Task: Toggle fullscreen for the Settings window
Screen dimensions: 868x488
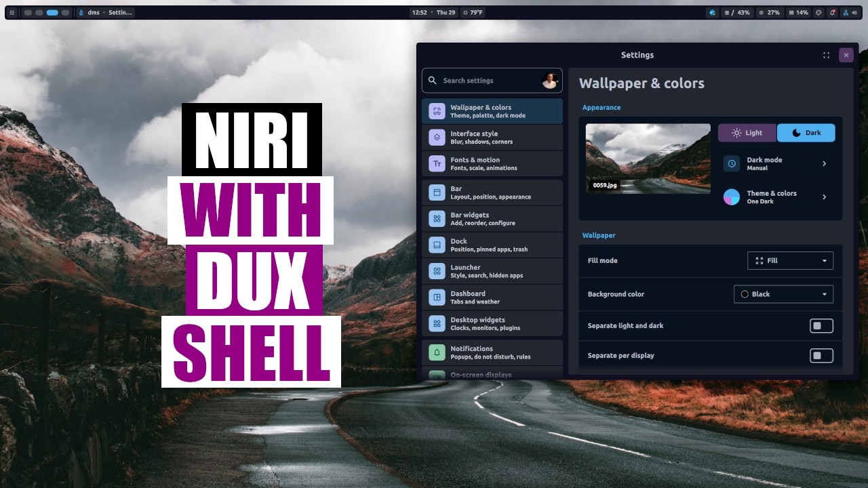Action: click(826, 56)
